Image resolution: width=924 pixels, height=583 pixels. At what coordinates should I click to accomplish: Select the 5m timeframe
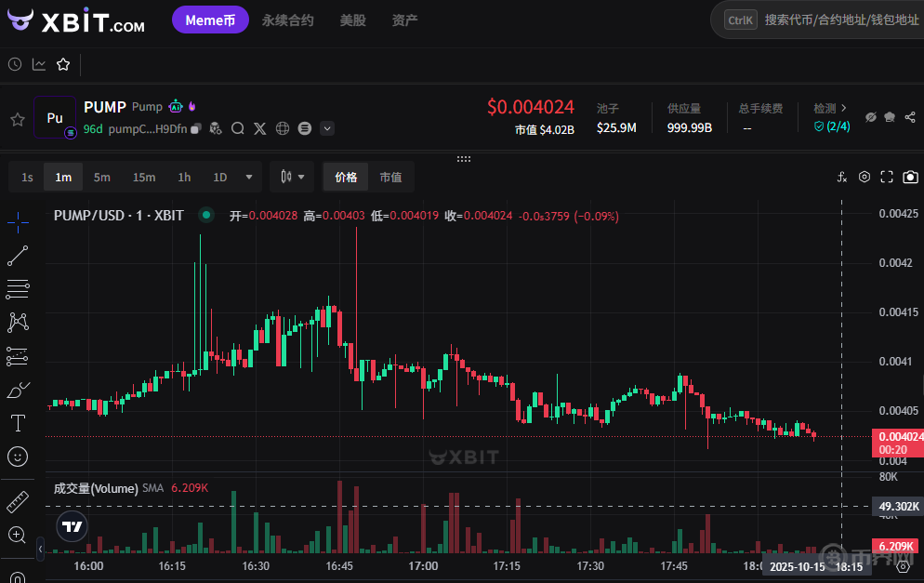pos(102,177)
